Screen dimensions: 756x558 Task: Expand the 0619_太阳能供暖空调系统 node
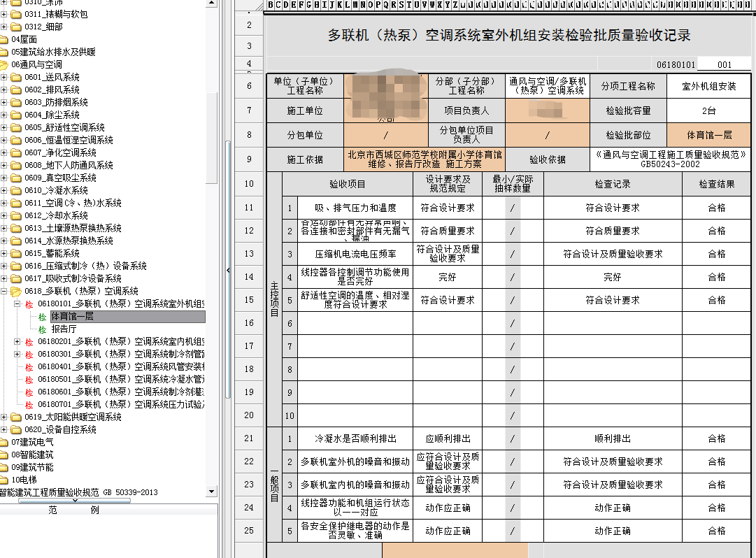tap(5, 417)
